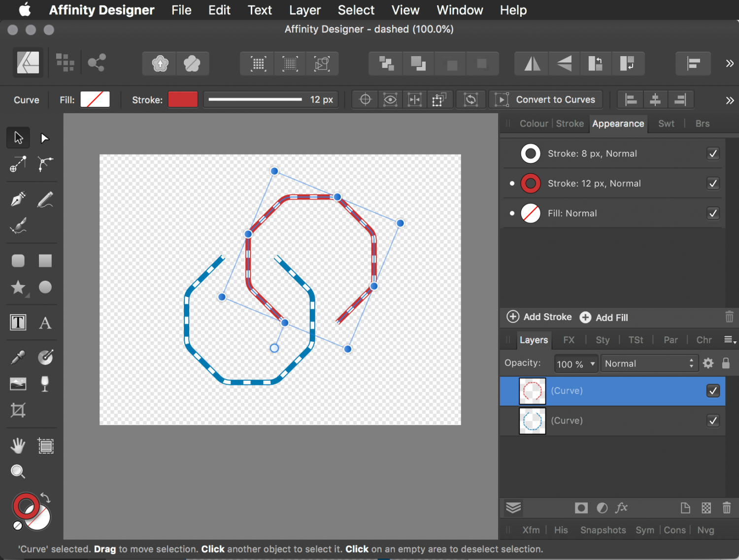The width and height of the screenshot is (739, 560).
Task: Select the Crop tool
Action: pyautogui.click(x=18, y=410)
